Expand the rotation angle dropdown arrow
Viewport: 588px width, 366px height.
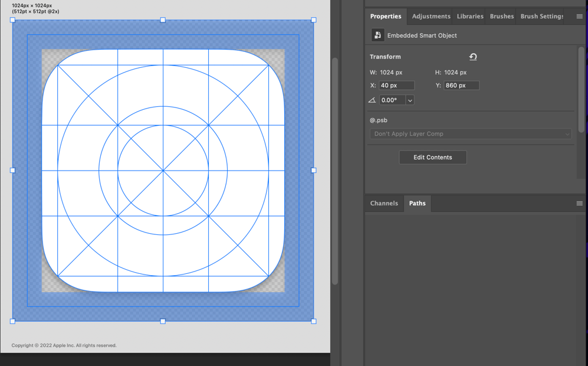410,100
